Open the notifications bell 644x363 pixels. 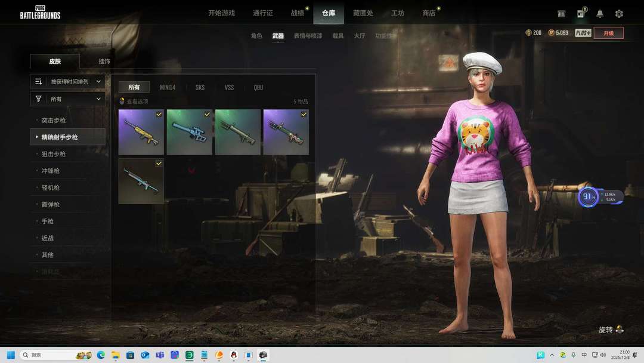click(x=600, y=14)
